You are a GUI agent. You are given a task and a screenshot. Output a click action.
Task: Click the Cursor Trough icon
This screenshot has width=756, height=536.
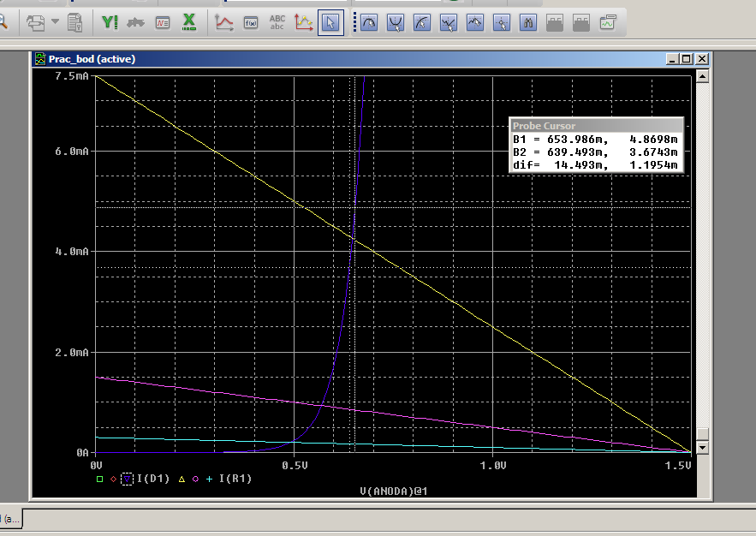[396, 22]
